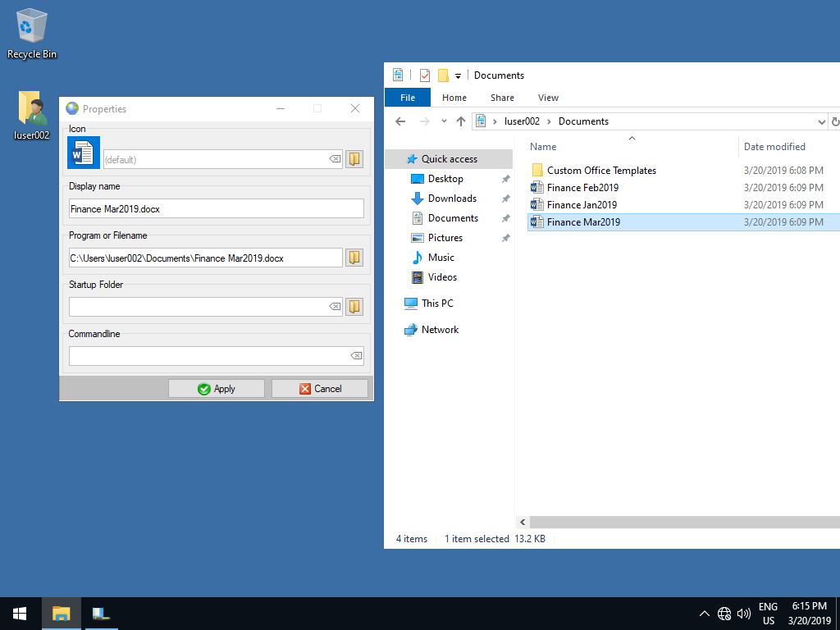The width and height of the screenshot is (840, 630).
Task: Click the Windows Start button
Action: [x=20, y=614]
